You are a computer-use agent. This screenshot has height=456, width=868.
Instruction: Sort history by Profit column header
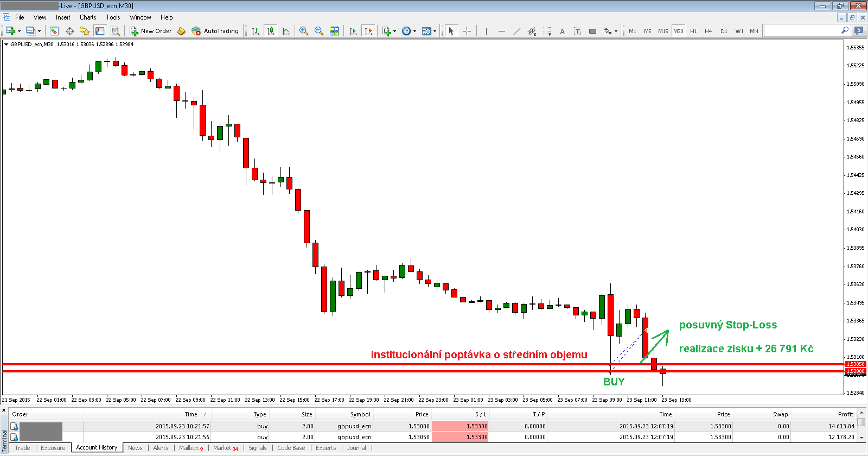pos(845,414)
